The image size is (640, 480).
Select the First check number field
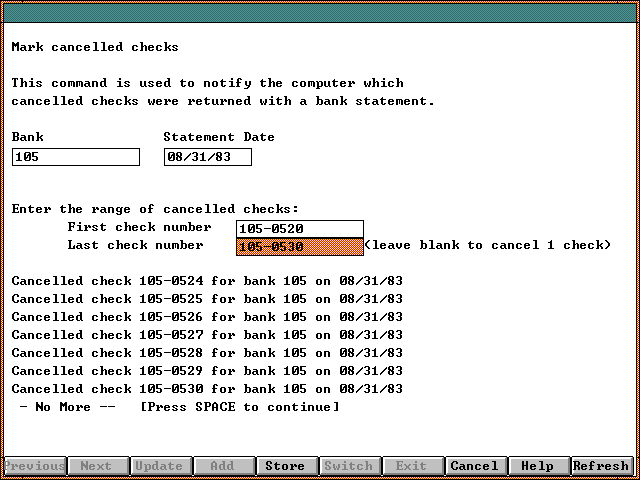coord(300,229)
